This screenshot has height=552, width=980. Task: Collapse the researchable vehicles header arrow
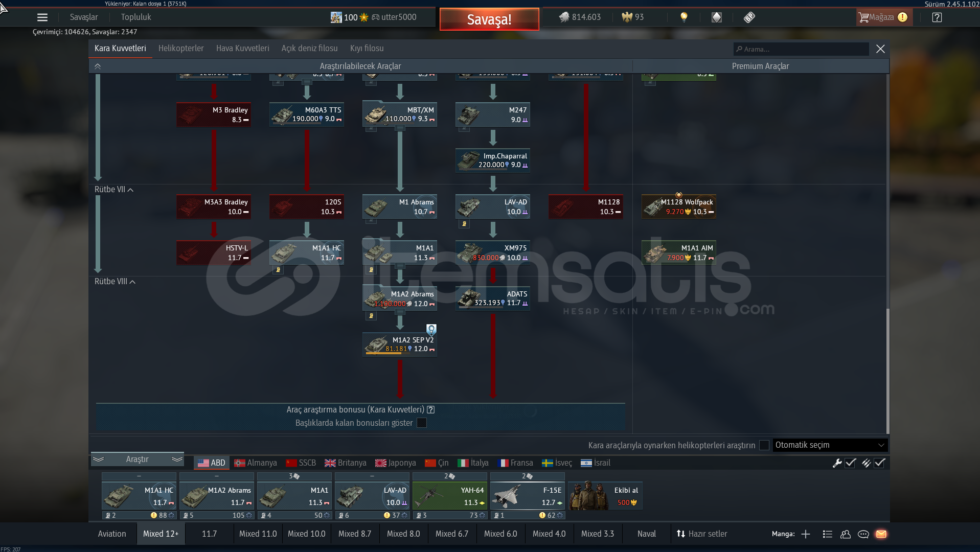coord(98,66)
